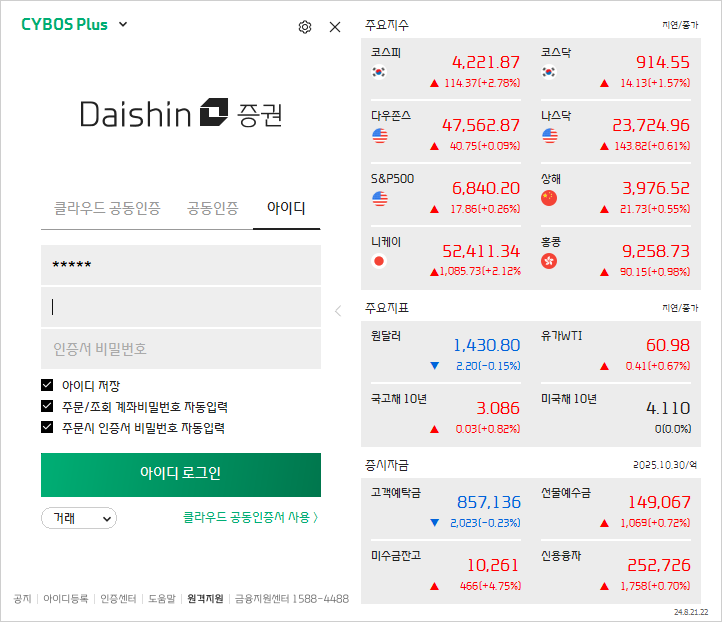
Task: Click the Hong Kong flag icon
Action: pyautogui.click(x=549, y=262)
